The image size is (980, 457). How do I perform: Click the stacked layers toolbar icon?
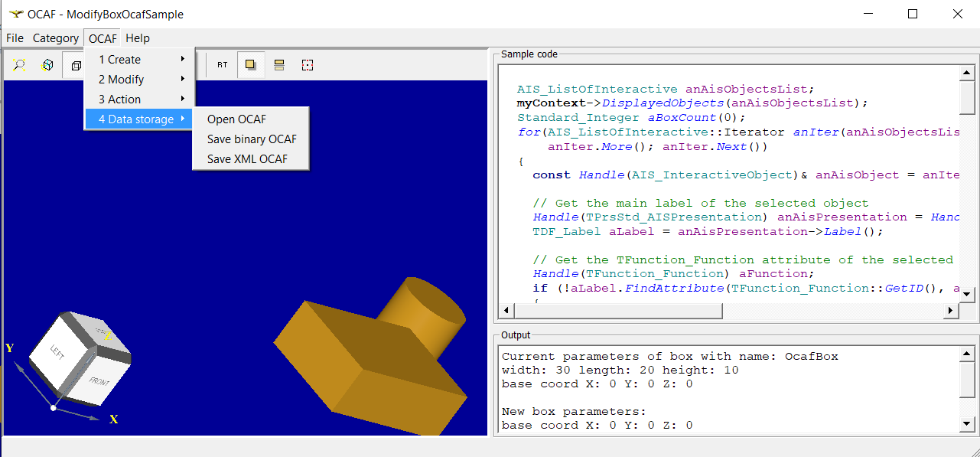pyautogui.click(x=279, y=65)
